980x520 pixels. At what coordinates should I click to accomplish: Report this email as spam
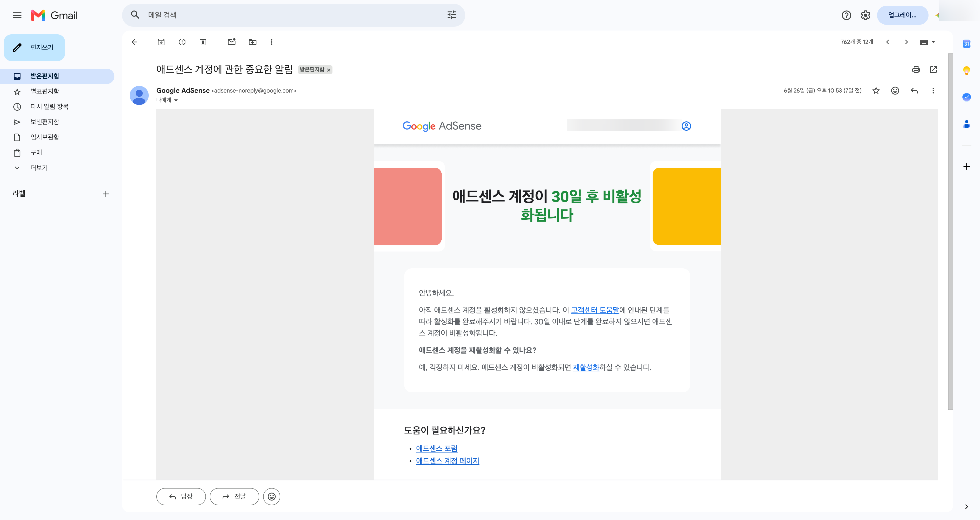point(182,42)
